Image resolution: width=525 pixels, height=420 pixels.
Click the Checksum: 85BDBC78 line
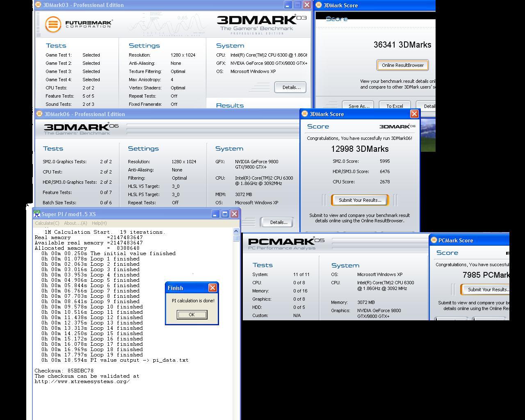64,371
